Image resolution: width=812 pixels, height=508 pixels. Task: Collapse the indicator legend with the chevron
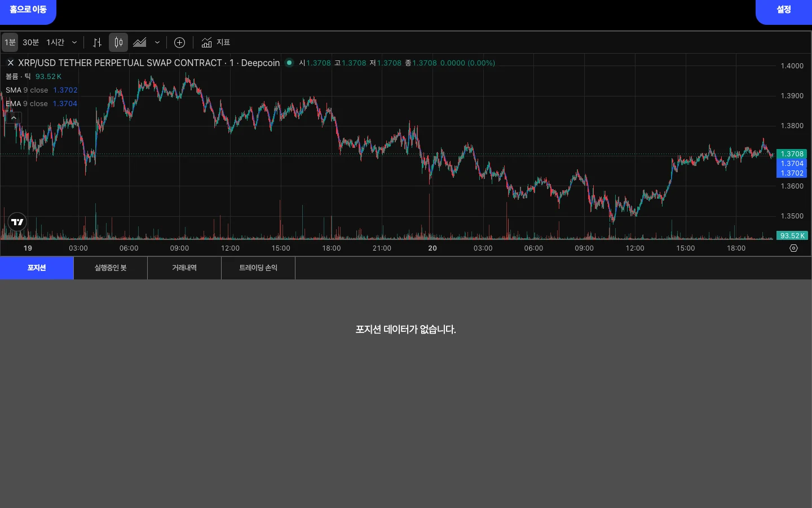[x=14, y=118]
